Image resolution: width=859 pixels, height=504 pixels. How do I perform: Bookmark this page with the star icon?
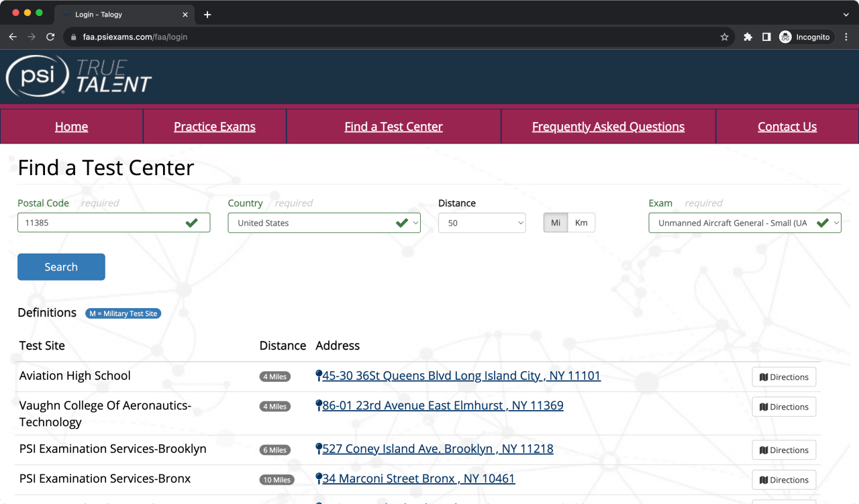[x=724, y=37]
